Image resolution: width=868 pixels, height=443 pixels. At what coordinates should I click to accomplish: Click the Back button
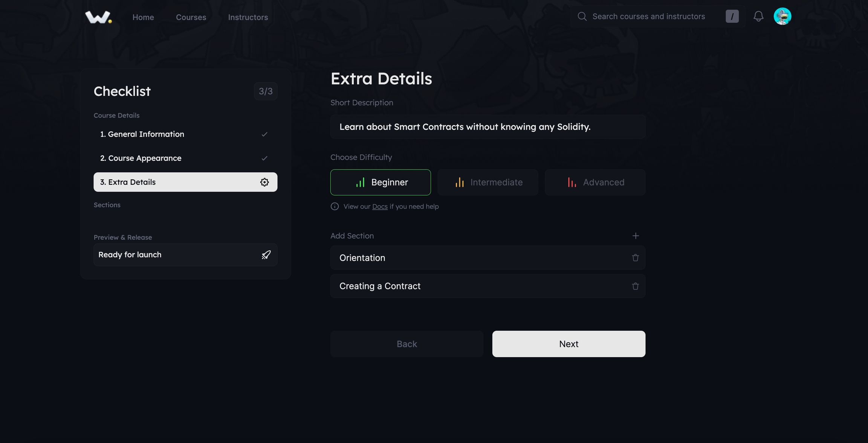406,344
